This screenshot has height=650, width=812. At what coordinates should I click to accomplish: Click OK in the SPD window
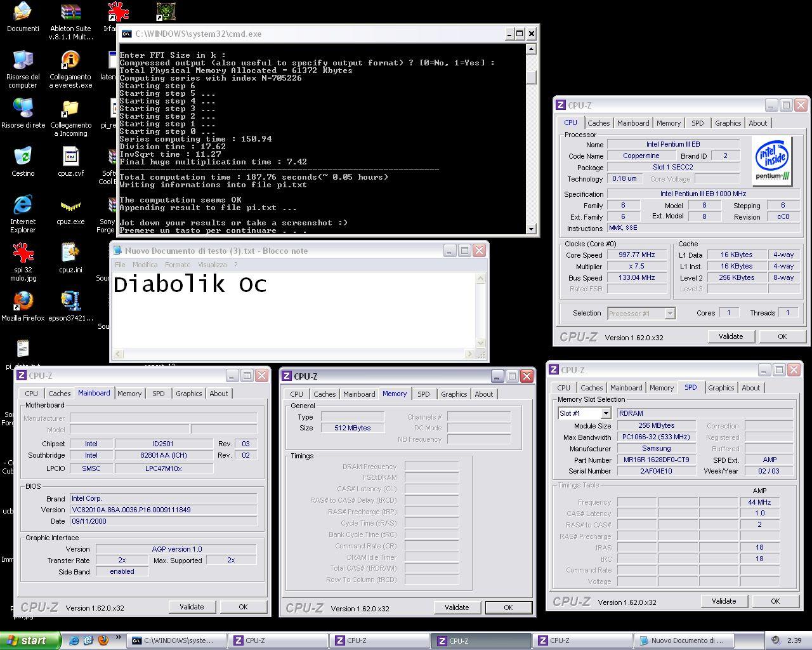coord(775,601)
